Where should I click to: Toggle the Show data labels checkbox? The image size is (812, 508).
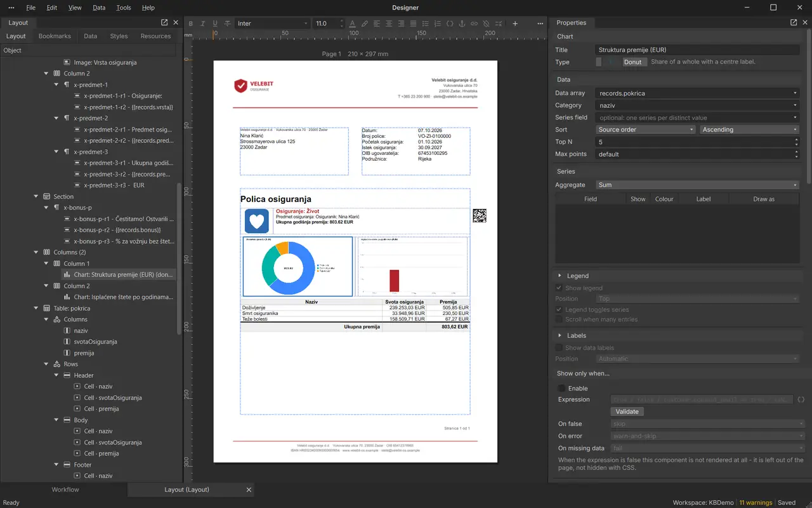point(559,347)
